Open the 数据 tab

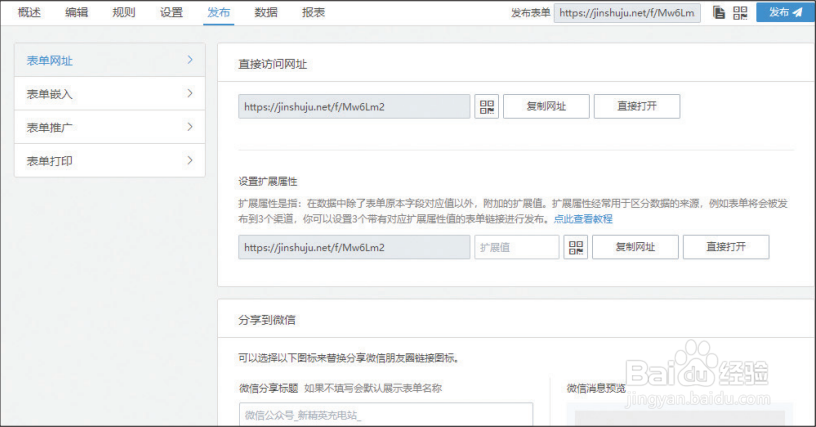click(266, 12)
